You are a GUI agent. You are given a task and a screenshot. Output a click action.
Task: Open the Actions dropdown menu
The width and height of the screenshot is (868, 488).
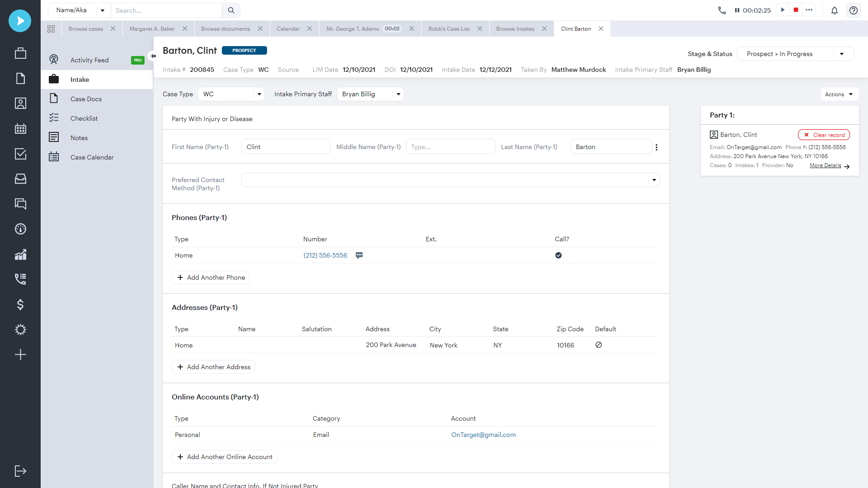click(839, 94)
